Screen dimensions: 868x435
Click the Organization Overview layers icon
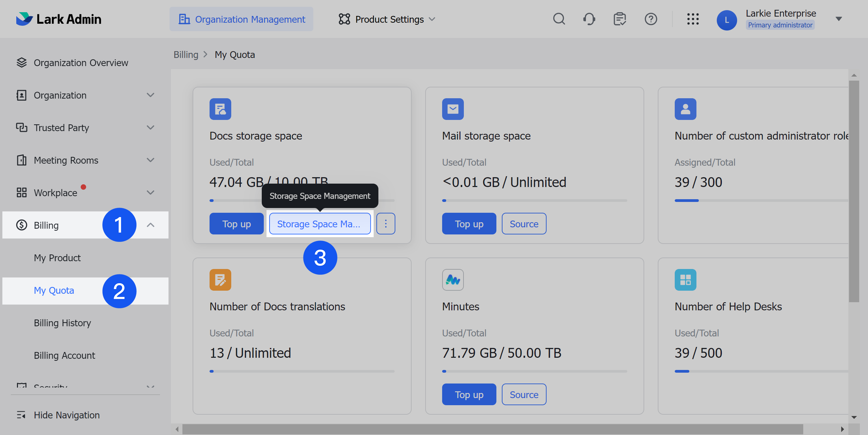tap(21, 63)
